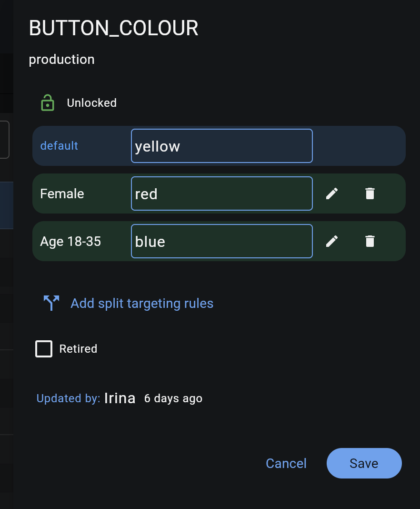This screenshot has width=420, height=509.
Task: Click the BUTTON_COLOUR title
Action: [x=113, y=28]
